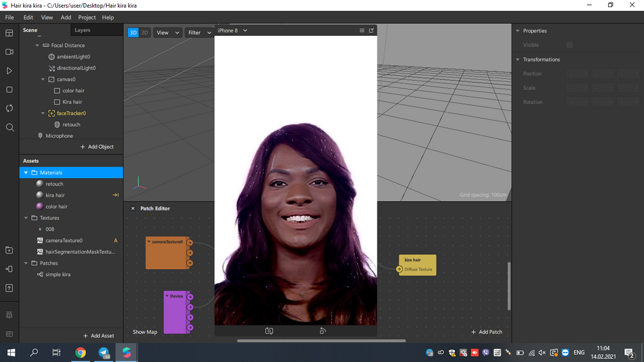
Task: Switch to the Layers tab
Action: click(x=83, y=30)
